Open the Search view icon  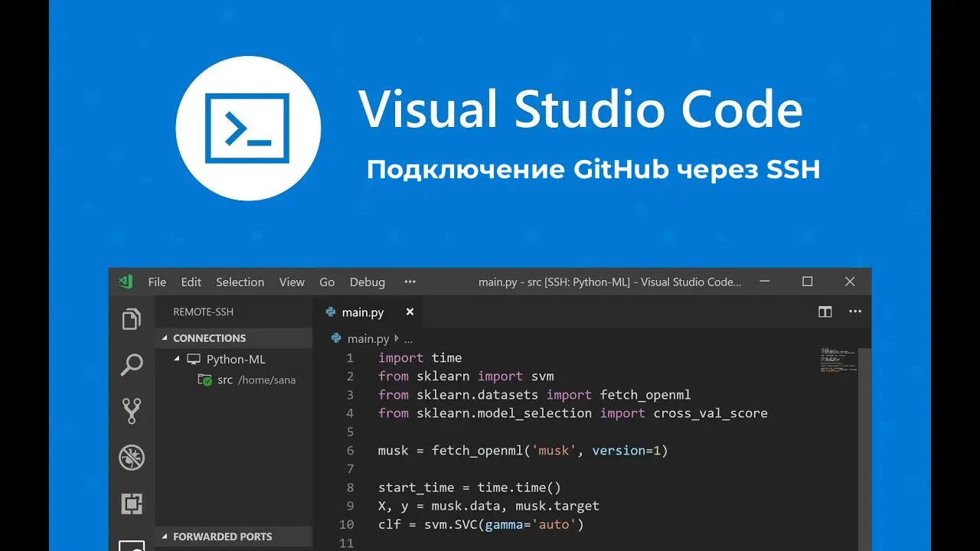pos(132,365)
